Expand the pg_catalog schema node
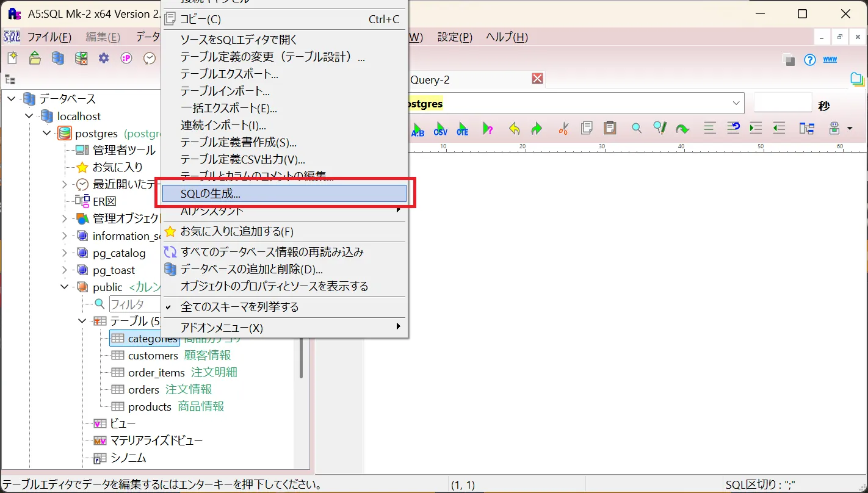This screenshot has height=493, width=868. point(65,253)
